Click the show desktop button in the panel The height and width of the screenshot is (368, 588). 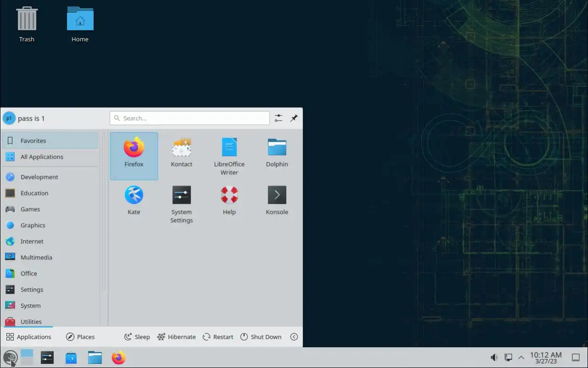576,357
